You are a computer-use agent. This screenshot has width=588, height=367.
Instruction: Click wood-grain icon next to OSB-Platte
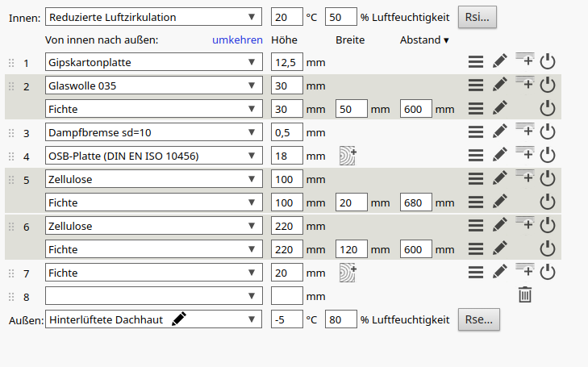pos(348,156)
